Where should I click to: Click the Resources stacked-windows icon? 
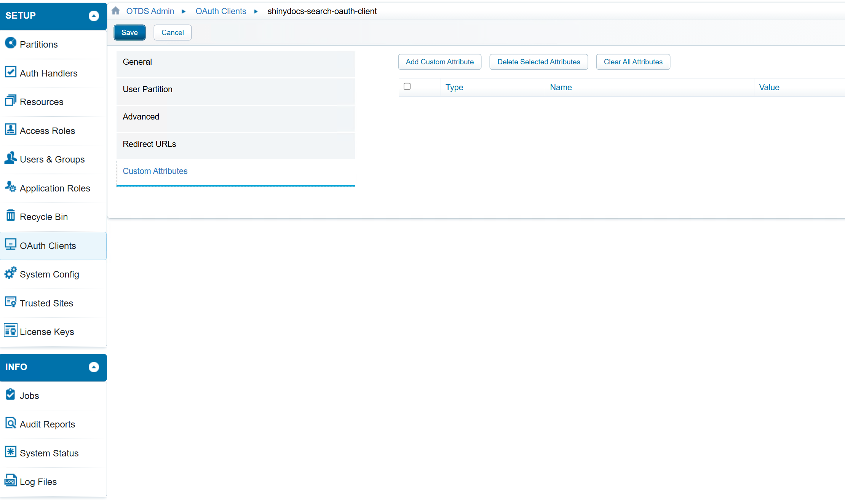[10, 101]
